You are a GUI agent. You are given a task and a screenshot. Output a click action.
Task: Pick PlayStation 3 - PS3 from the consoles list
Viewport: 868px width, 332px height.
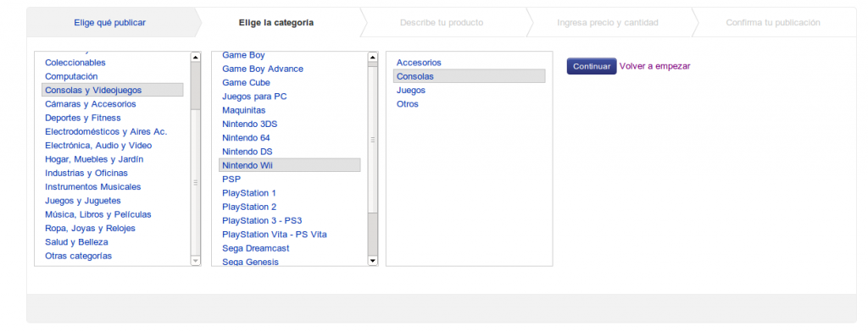[262, 221]
